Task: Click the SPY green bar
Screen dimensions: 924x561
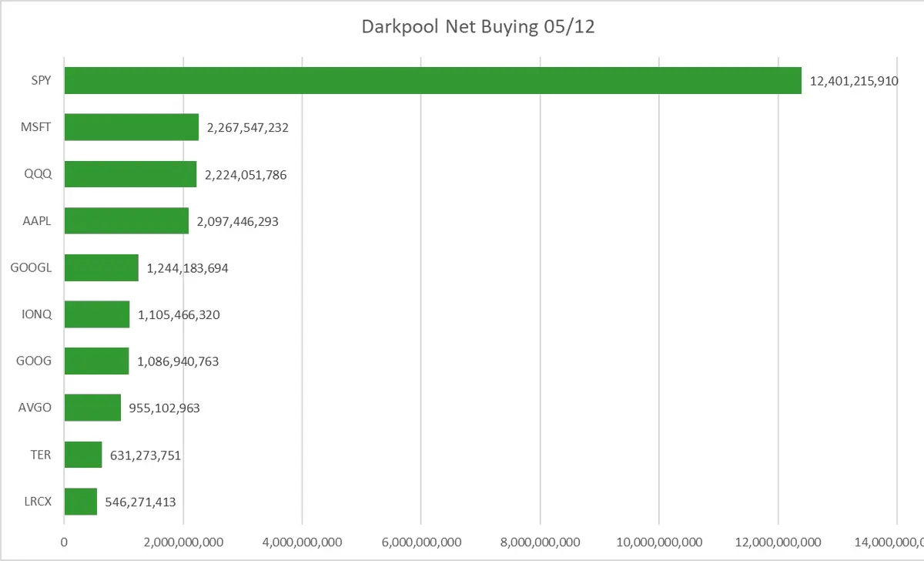Action: point(433,80)
